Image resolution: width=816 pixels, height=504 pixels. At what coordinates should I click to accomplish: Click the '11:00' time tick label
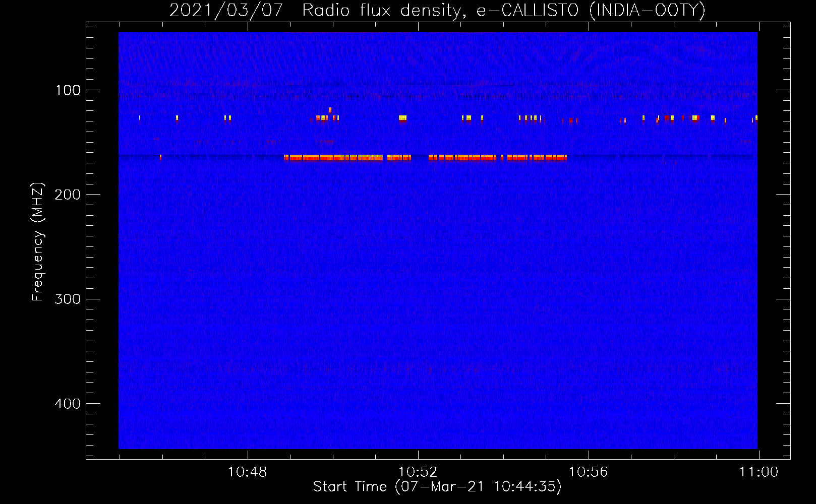pyautogui.click(x=759, y=472)
